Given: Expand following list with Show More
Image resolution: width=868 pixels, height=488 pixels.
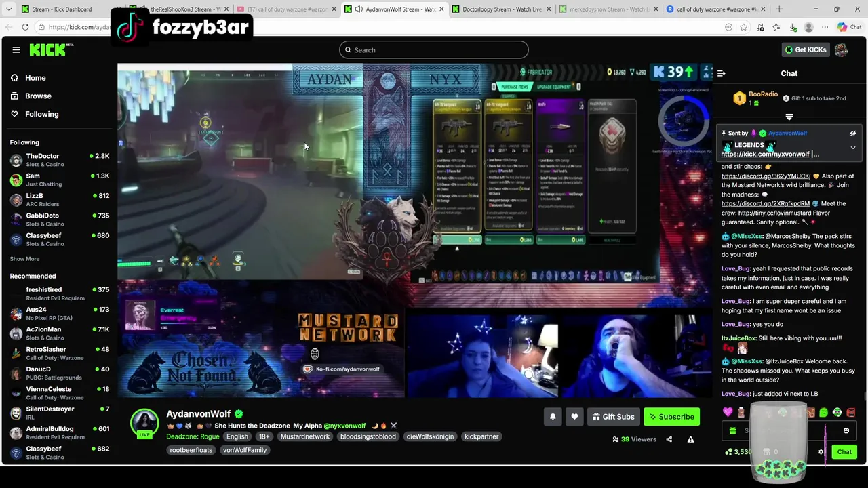Looking at the screenshot, I should (24, 259).
